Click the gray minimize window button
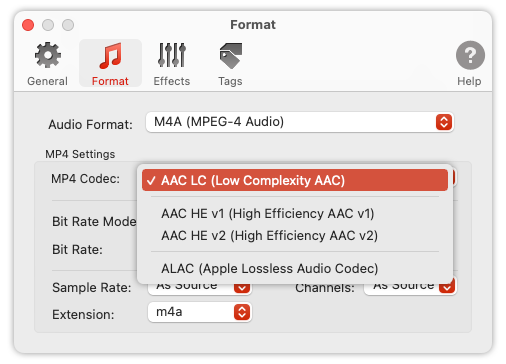 [x=48, y=25]
